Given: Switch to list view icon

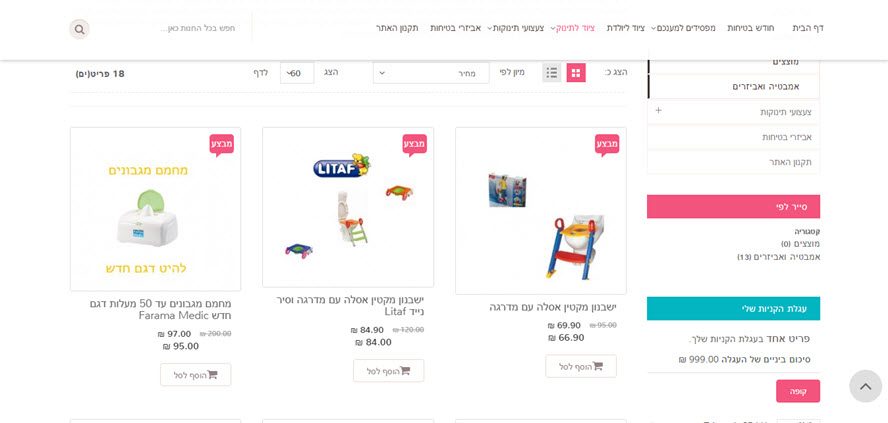Looking at the screenshot, I should (x=552, y=72).
